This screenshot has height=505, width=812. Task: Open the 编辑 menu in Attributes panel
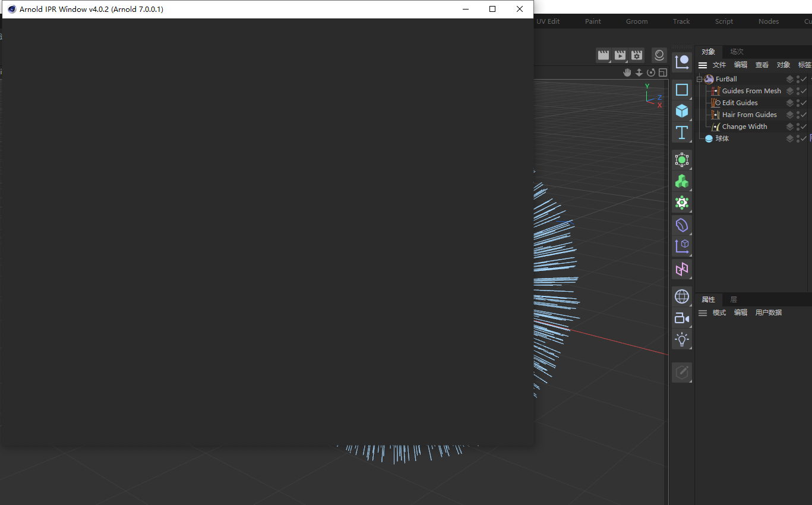coord(741,313)
